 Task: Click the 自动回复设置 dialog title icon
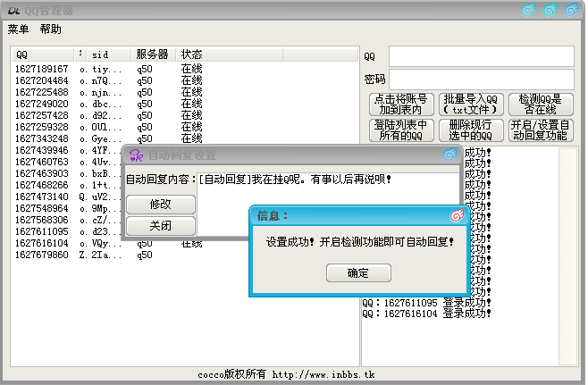click(136, 155)
